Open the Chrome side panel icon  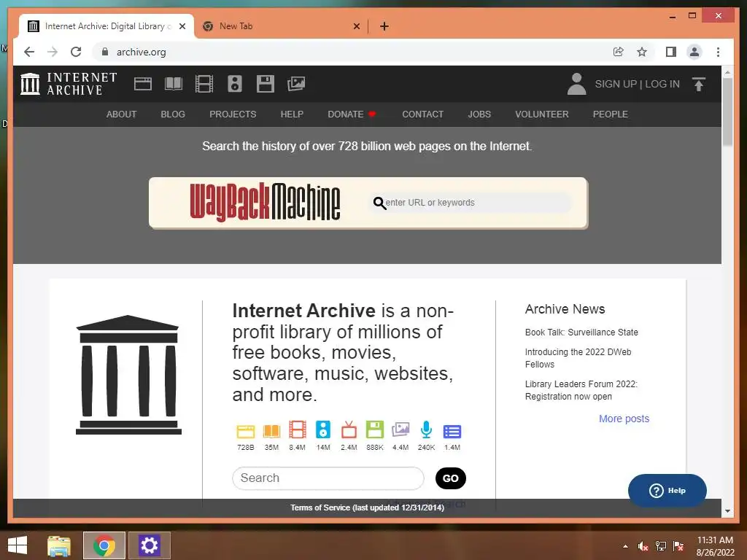[671, 52]
